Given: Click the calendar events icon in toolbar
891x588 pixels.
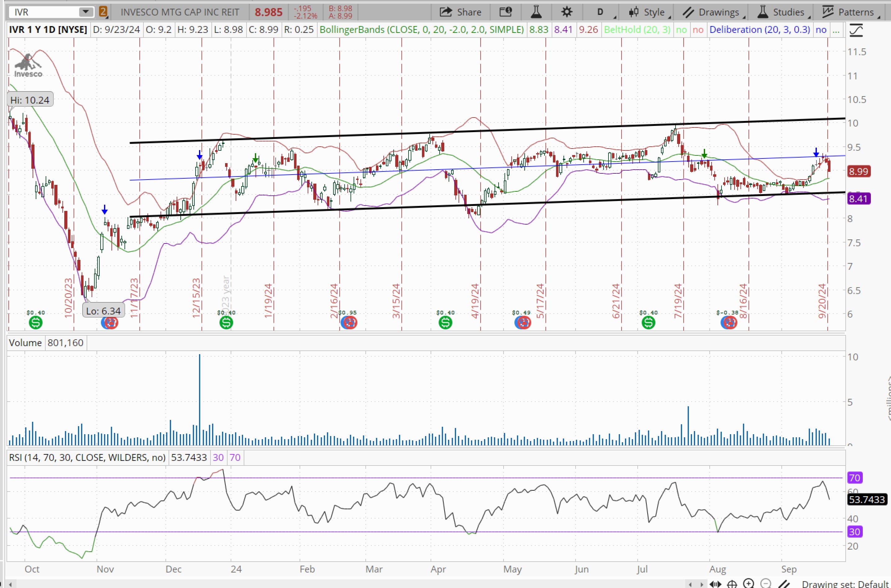Looking at the screenshot, I should pyautogui.click(x=505, y=12).
